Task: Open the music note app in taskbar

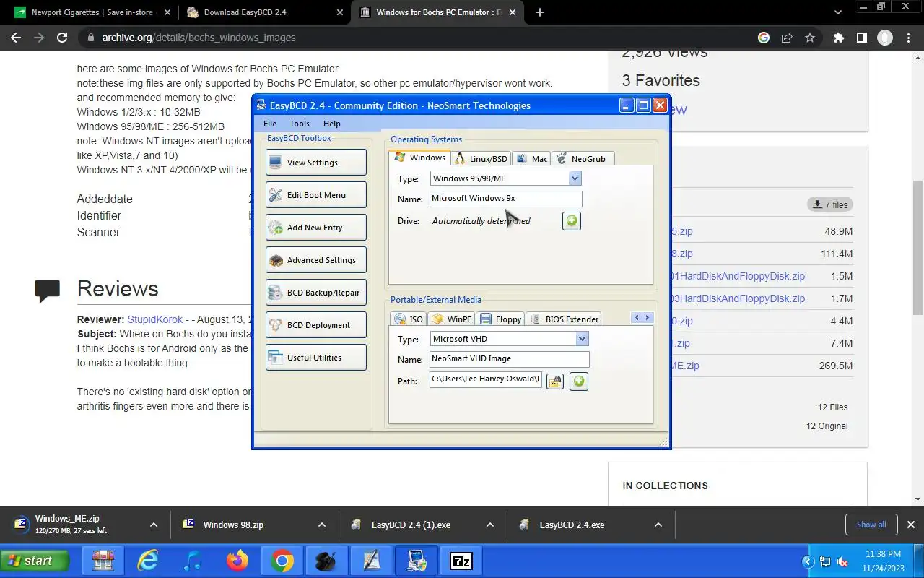Action: point(192,561)
